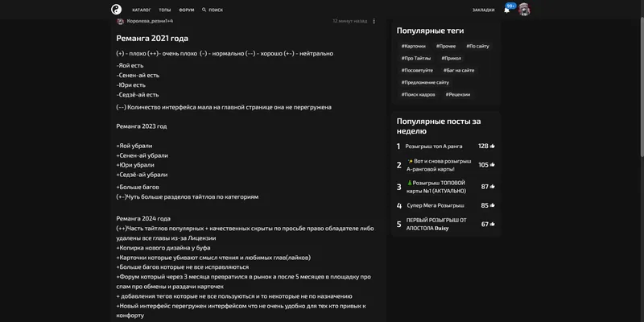
Task: Select the #Предложение сайту tag
Action: (425, 83)
